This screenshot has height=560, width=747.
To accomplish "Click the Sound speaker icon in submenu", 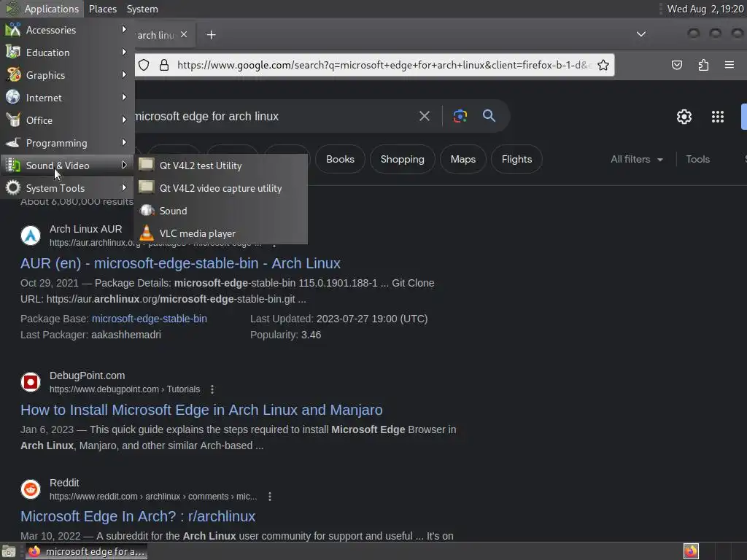I will pos(147,211).
